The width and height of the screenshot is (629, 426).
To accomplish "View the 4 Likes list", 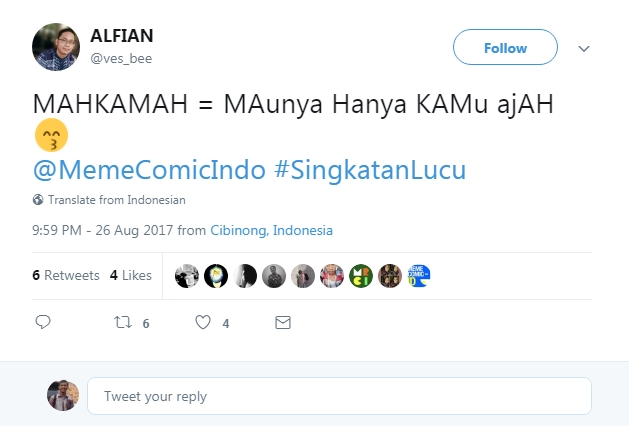I will click(x=130, y=275).
